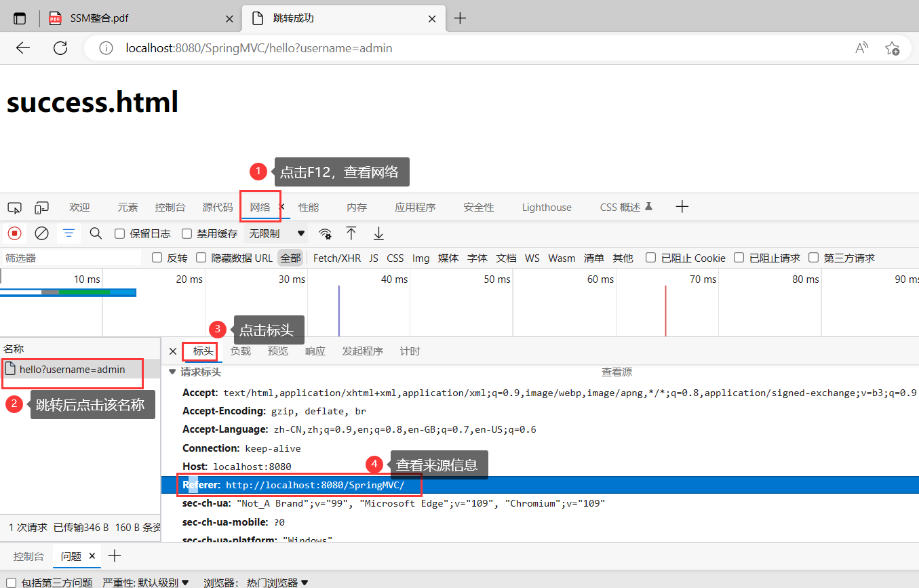Click the browser back arrow
This screenshot has width=919, height=588.
click(24, 48)
